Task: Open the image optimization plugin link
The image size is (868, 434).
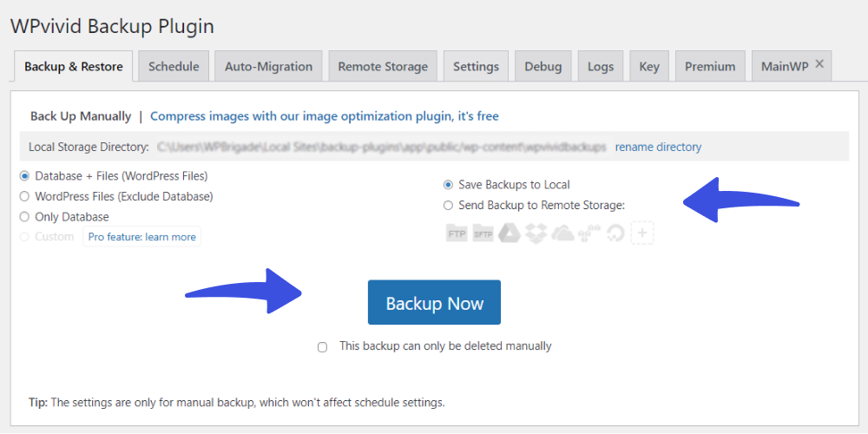Action: click(325, 116)
